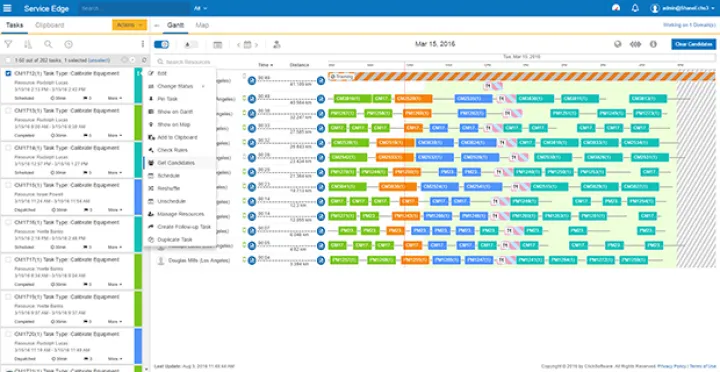Image resolution: width=720 pixels, height=372 pixels.
Task: Choose Duplicate Task in the context menu
Action: (180, 240)
